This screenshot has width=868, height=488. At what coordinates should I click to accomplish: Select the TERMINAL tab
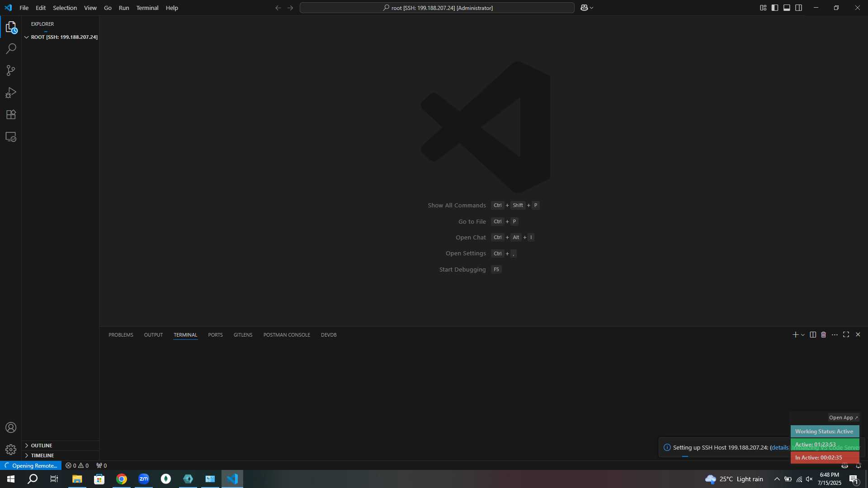(185, 335)
